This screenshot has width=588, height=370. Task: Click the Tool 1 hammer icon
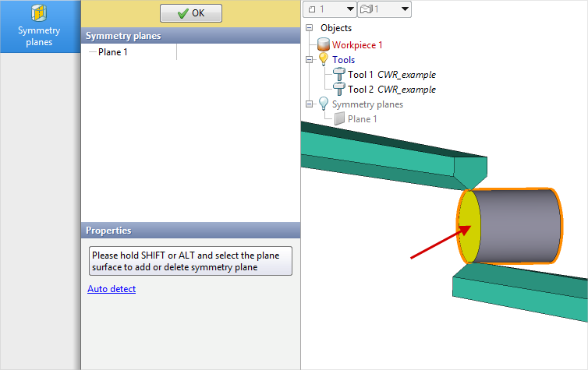click(339, 75)
